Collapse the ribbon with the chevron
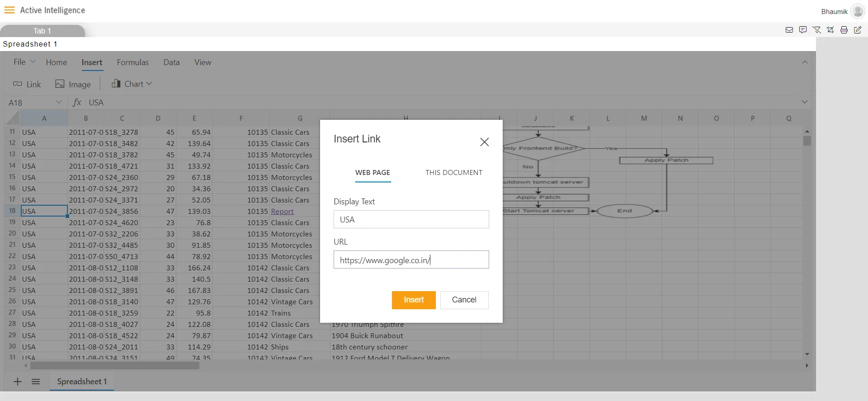The image size is (868, 401). (805, 62)
